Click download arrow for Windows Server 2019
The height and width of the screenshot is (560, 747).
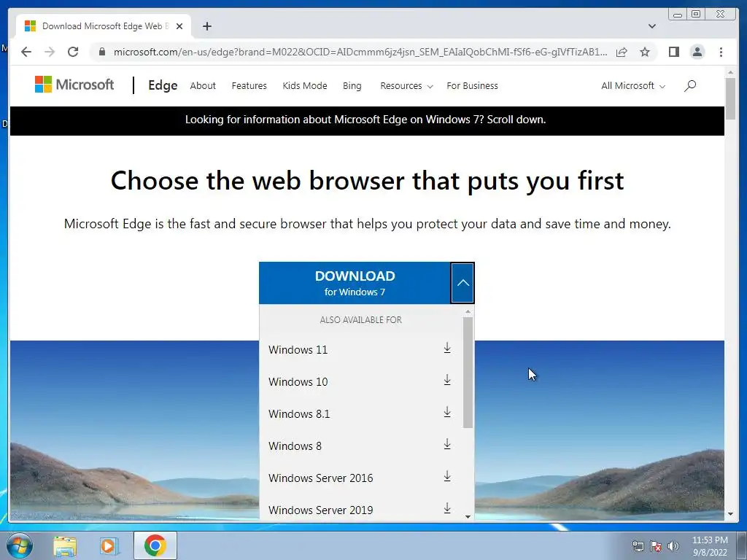point(447,508)
